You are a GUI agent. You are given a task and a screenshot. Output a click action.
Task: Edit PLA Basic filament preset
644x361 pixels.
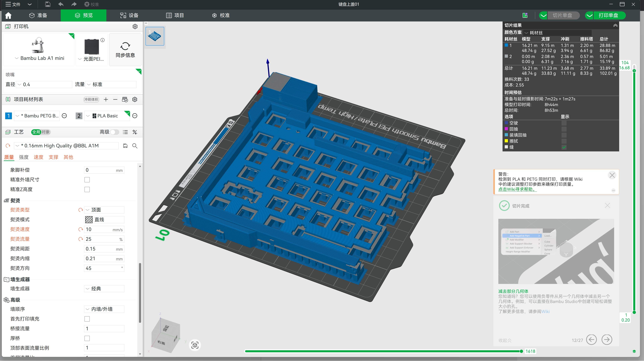pyautogui.click(x=135, y=116)
